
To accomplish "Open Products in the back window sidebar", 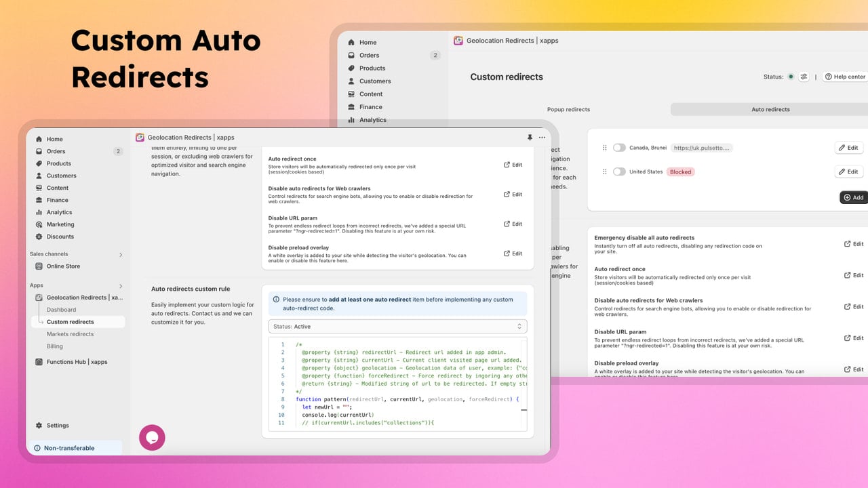I will (x=372, y=68).
